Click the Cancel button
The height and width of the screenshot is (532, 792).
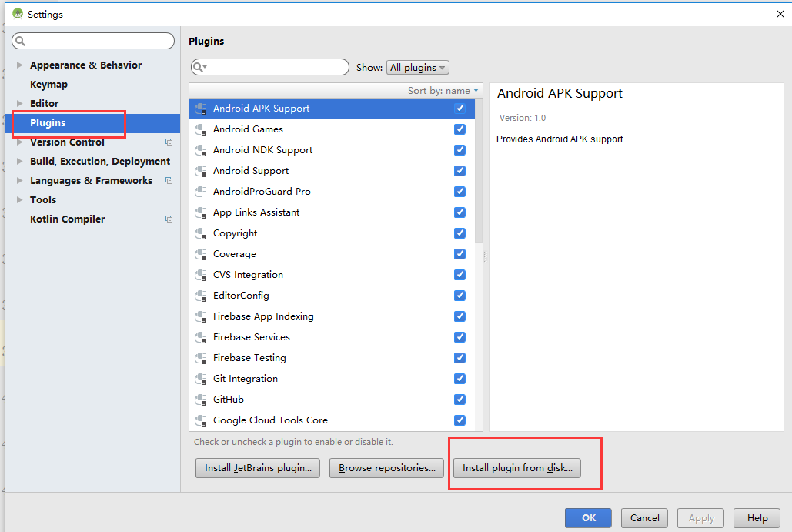pos(644,518)
